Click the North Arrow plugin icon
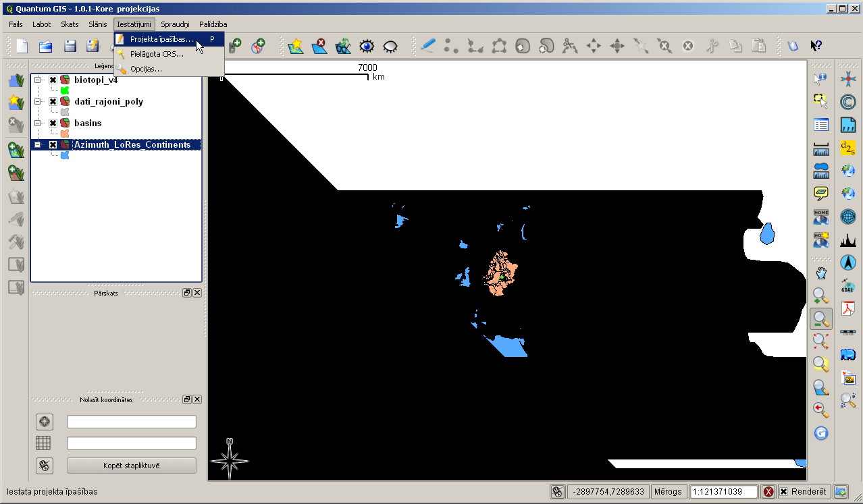The width and height of the screenshot is (863, 504). pos(848,262)
